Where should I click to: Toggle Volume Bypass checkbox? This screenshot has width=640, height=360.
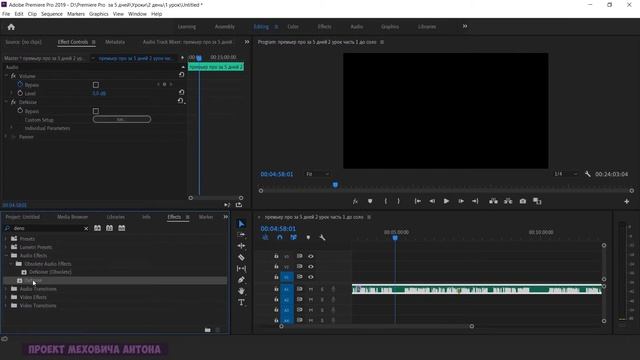(x=96, y=85)
